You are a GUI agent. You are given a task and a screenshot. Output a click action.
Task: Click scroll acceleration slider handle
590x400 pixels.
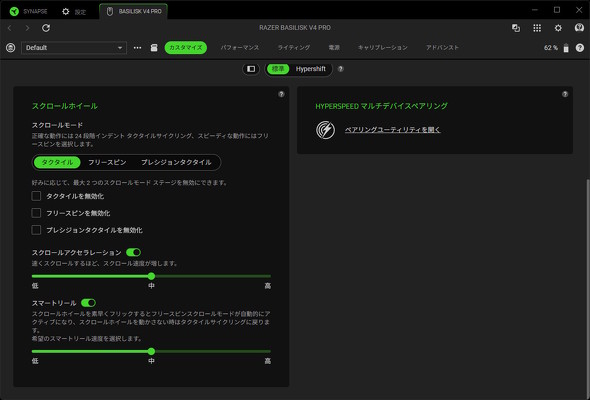[151, 276]
